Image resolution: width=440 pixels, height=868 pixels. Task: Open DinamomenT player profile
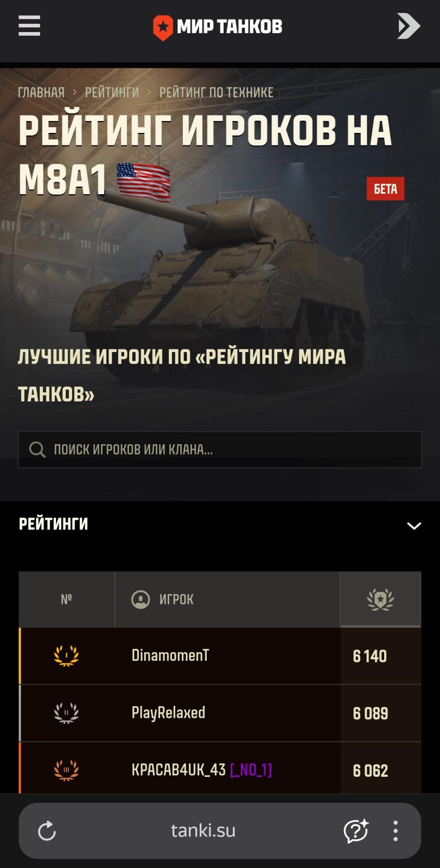point(170,655)
